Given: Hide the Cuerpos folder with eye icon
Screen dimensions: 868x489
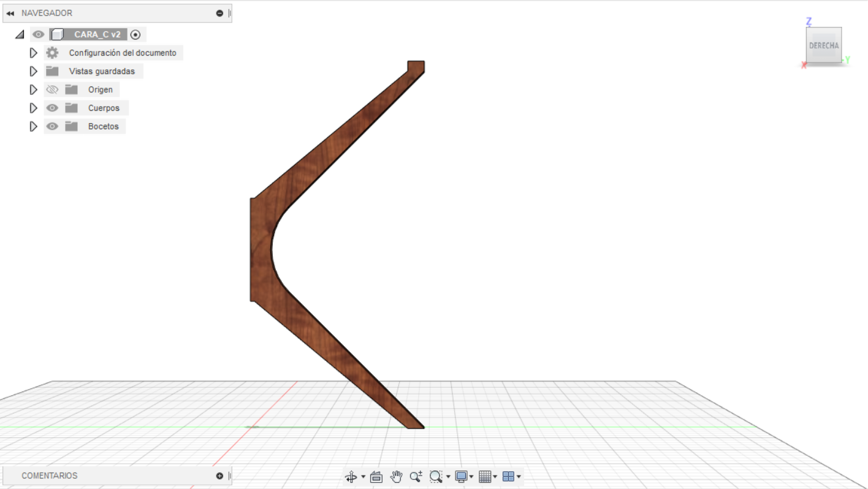Looking at the screenshot, I should [52, 108].
